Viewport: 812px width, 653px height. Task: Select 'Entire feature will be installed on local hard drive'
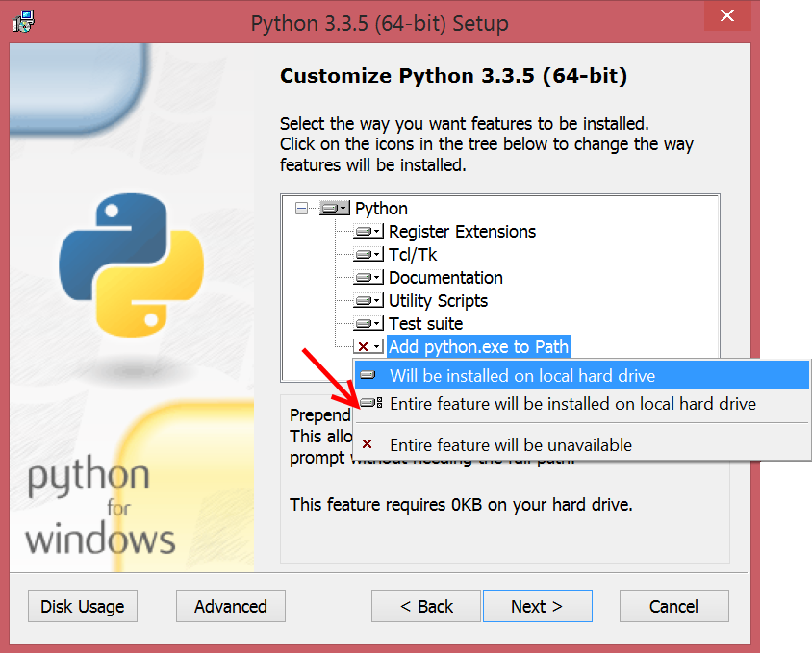pos(572,404)
